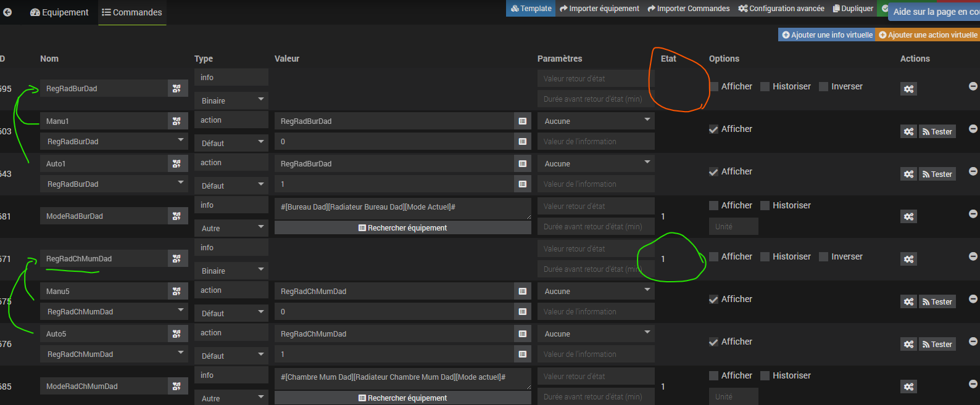
Task: Click icon picker button beside Manu1 name
Action: [177, 121]
